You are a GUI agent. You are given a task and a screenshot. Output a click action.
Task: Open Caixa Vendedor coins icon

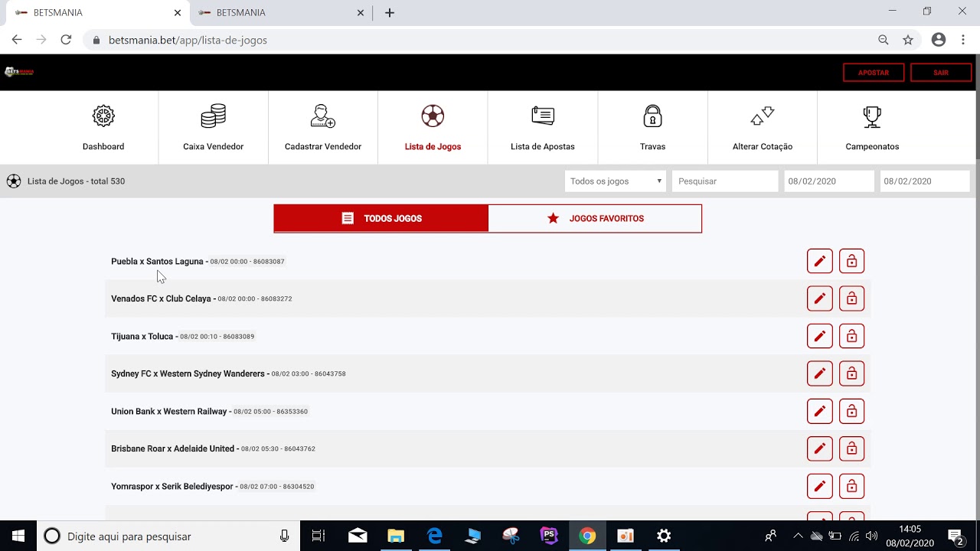213,116
